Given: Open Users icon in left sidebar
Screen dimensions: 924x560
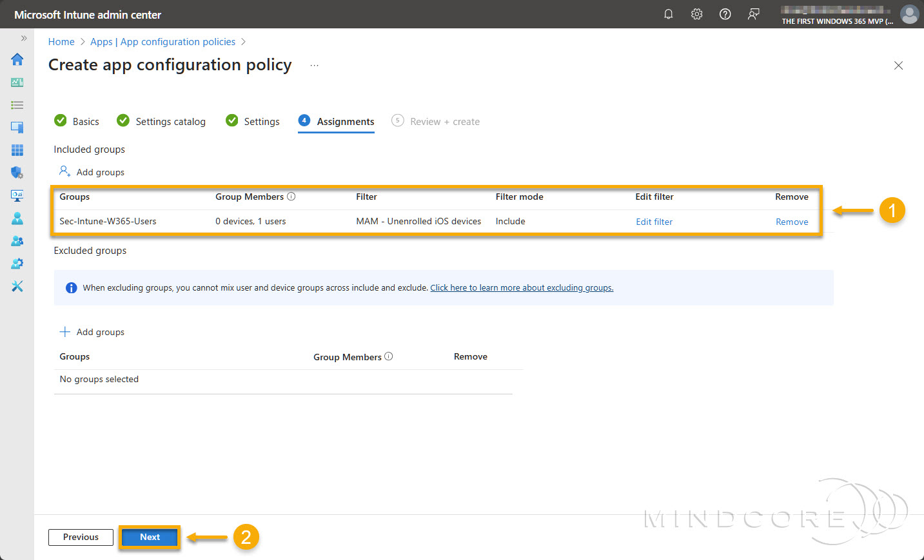Looking at the screenshot, I should (17, 218).
